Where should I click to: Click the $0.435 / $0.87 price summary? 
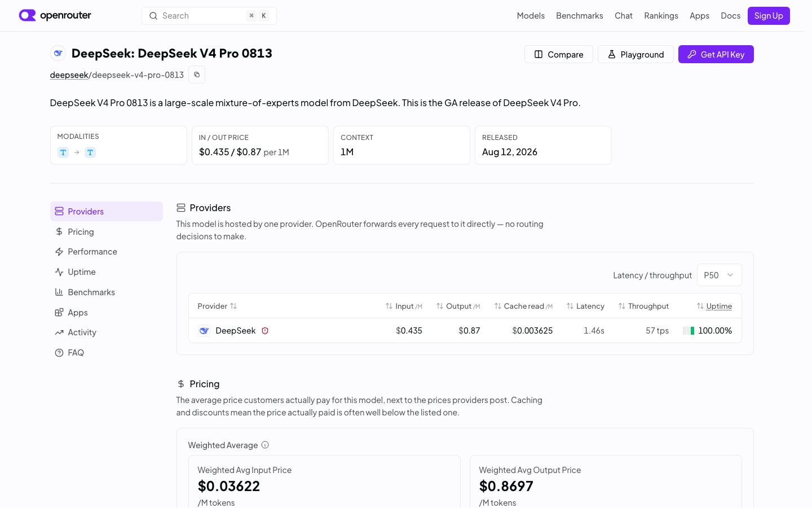[x=244, y=152]
